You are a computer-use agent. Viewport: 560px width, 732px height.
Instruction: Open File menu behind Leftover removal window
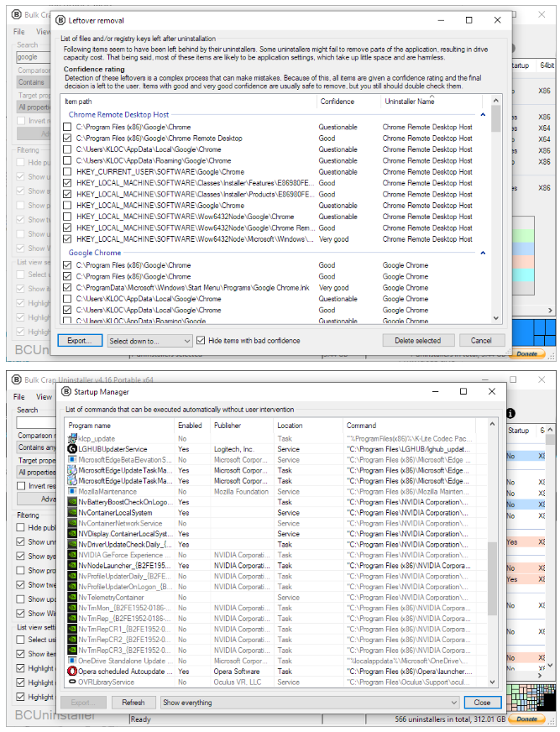pyautogui.click(x=19, y=32)
